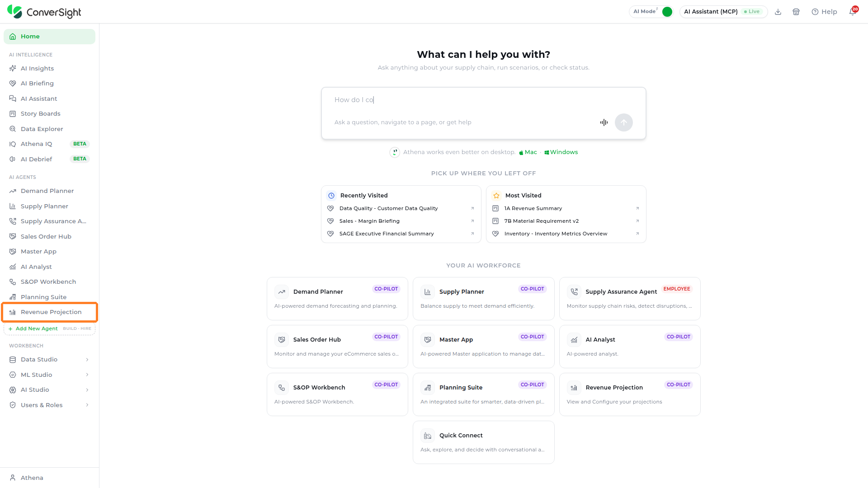Click the Mac desktop download link
Screen dimensions: 868x488
528,152
